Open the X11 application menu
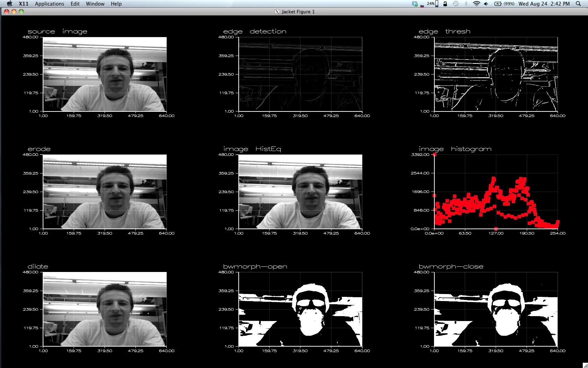This screenshot has height=368, width=588. coord(24,4)
